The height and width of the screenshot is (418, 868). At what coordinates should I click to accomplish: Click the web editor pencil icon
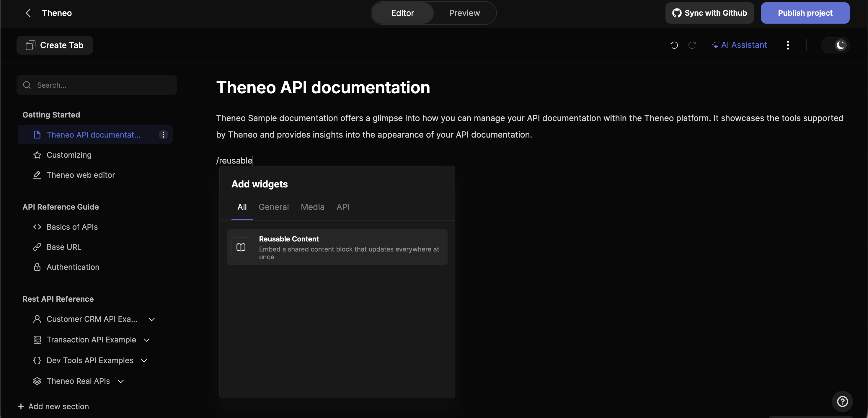[x=37, y=175]
